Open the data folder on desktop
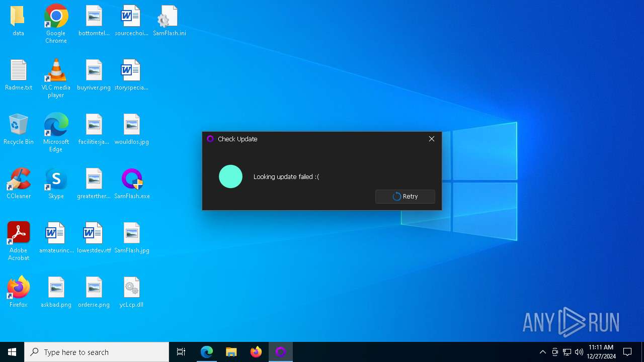Viewport: 644px width, 362px height. tap(18, 21)
